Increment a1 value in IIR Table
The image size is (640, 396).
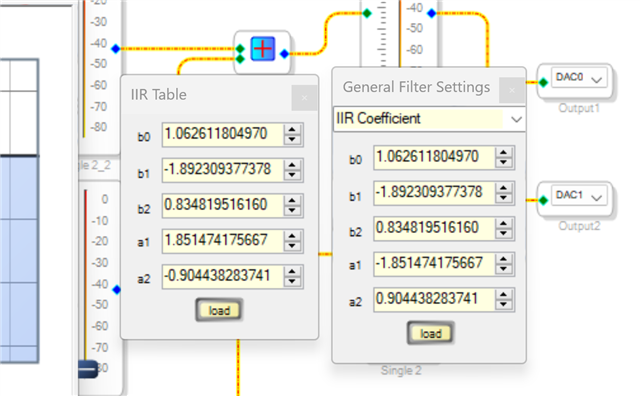[x=292, y=236]
